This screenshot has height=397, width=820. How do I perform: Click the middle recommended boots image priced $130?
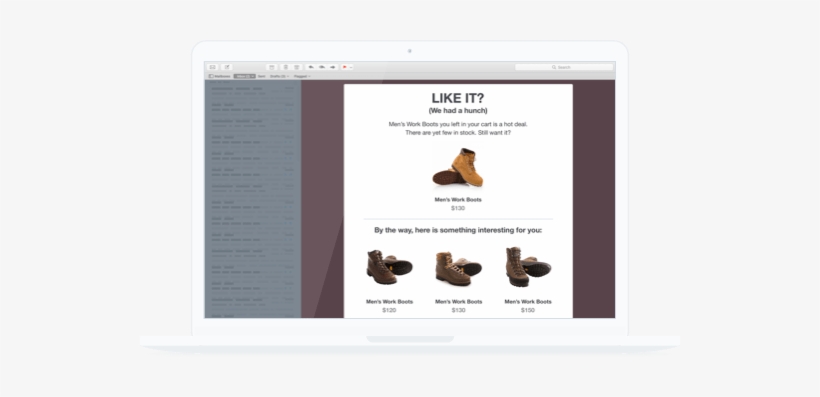pos(458,268)
